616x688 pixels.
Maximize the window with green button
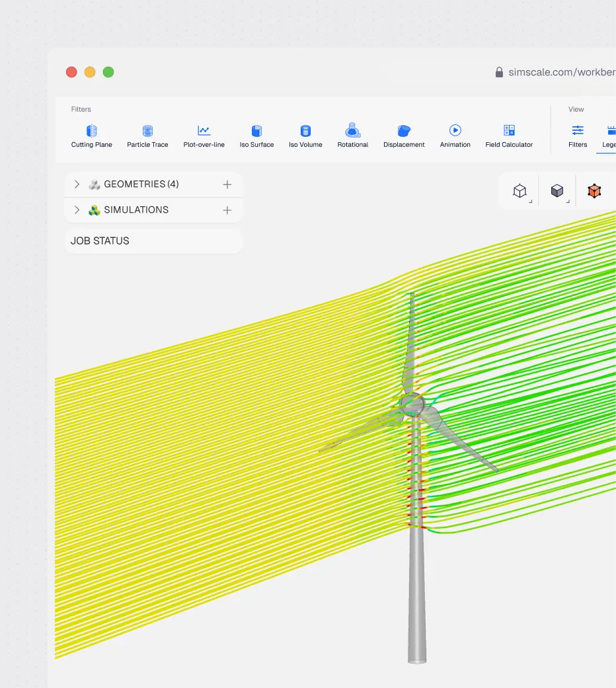pos(108,72)
